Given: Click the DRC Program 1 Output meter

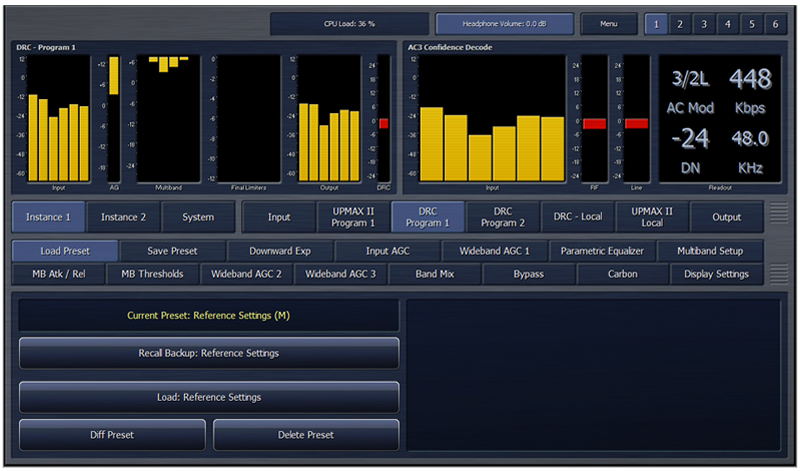Looking at the screenshot, I should pyautogui.click(x=329, y=118).
